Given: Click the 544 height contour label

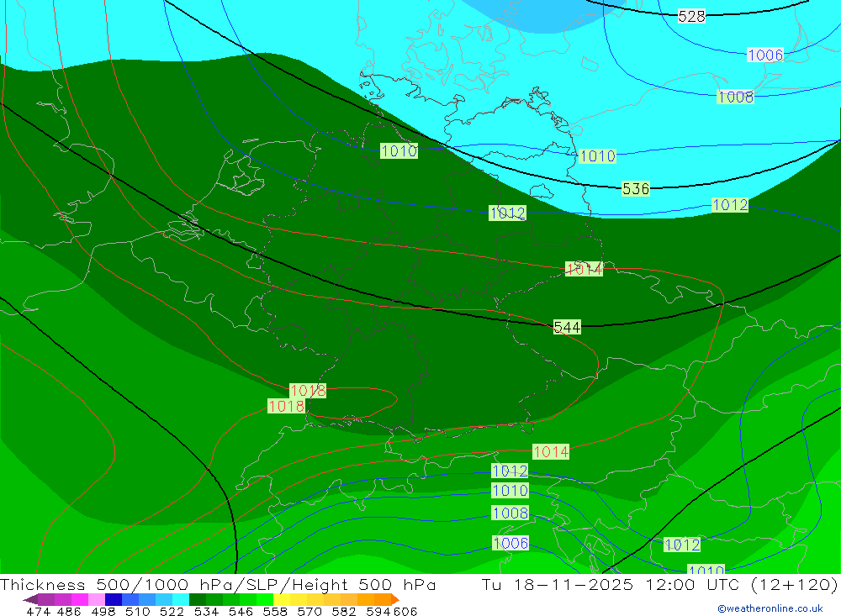Looking at the screenshot, I should click(567, 327).
